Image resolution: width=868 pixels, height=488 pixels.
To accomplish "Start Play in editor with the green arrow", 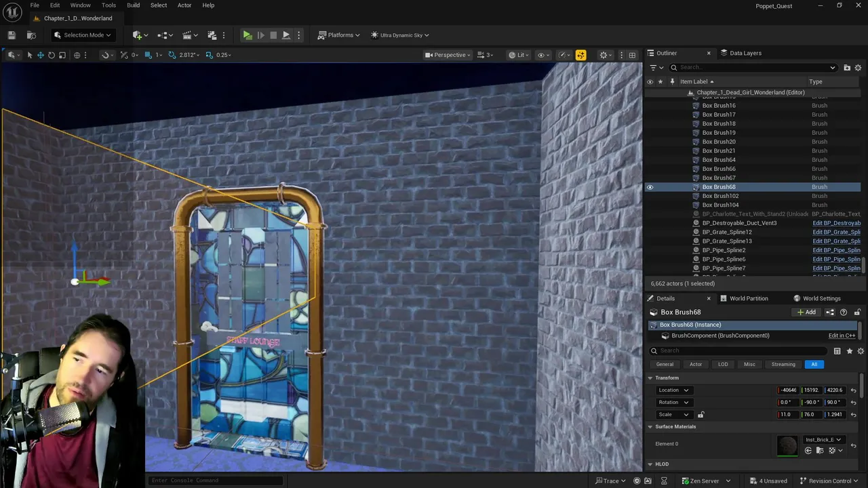I will [x=248, y=35].
